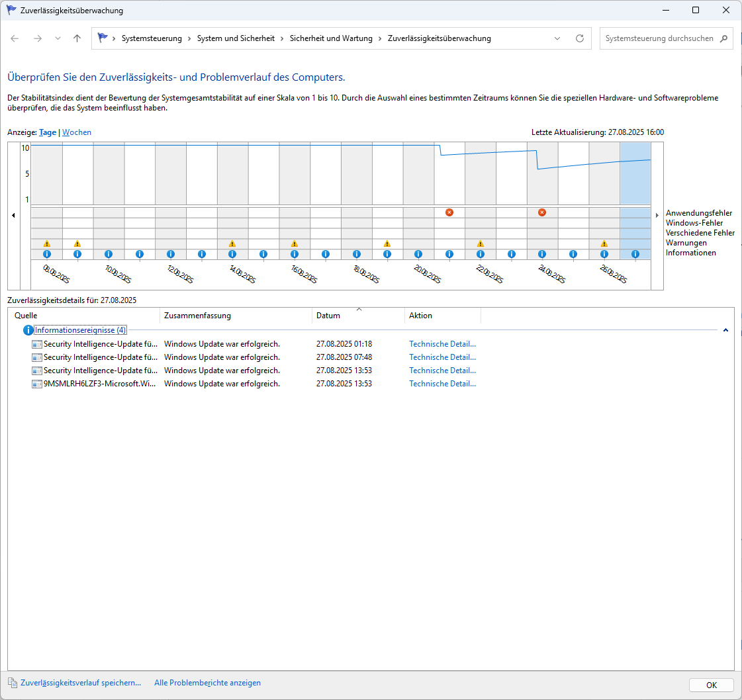Click the information icon for 20.08.2025
Viewport: 742px width, 700px height.
pos(418,254)
